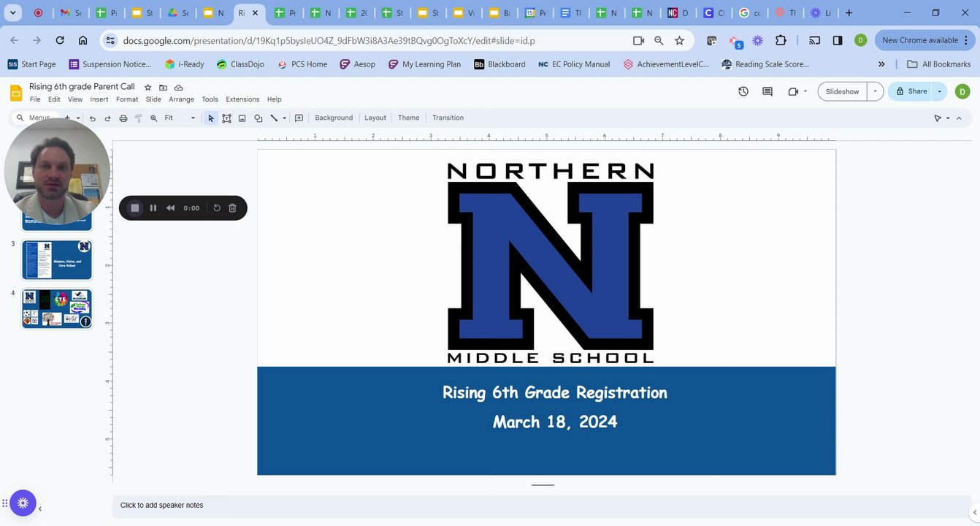Expand the Share options arrow

[x=940, y=91]
